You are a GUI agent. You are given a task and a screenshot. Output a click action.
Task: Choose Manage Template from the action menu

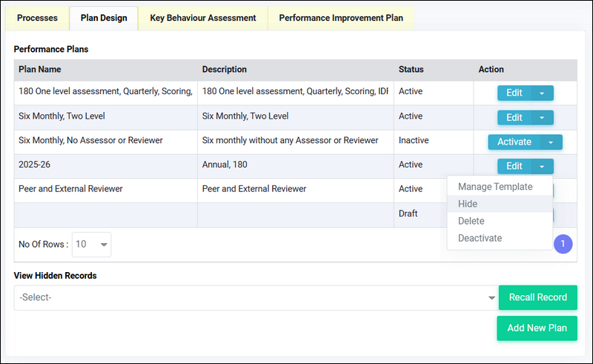coord(495,187)
